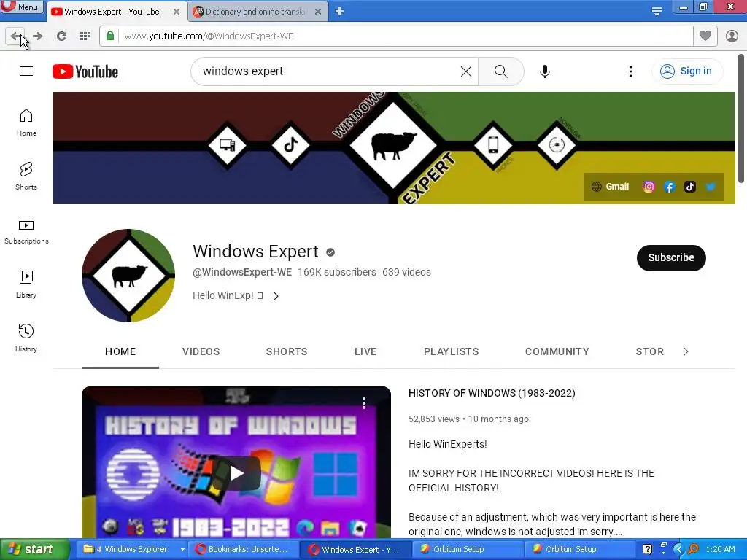Viewport: 747px width, 560px height.
Task: Start voice search with microphone icon
Action: coord(544,71)
